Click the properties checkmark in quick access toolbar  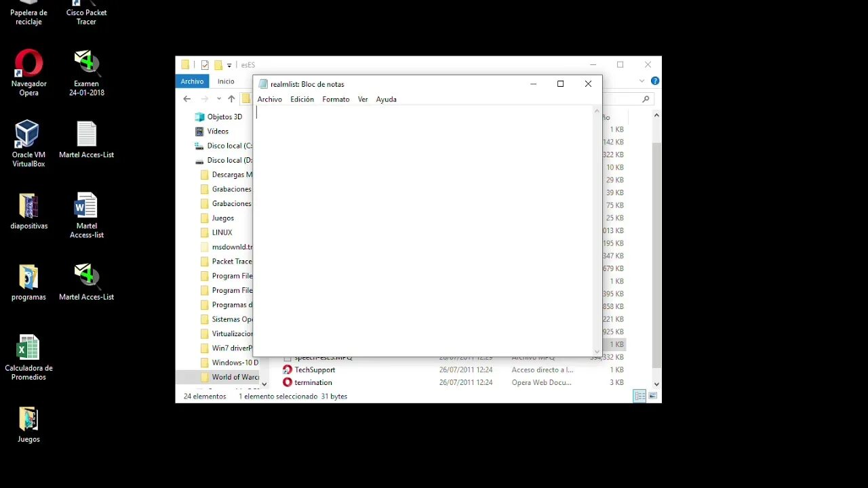(x=205, y=65)
